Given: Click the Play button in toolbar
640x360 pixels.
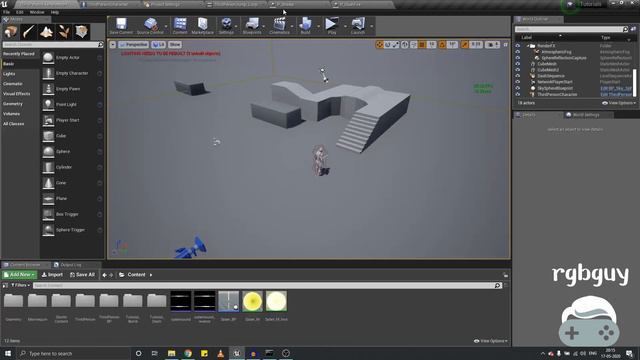Looking at the screenshot, I should tap(331, 26).
